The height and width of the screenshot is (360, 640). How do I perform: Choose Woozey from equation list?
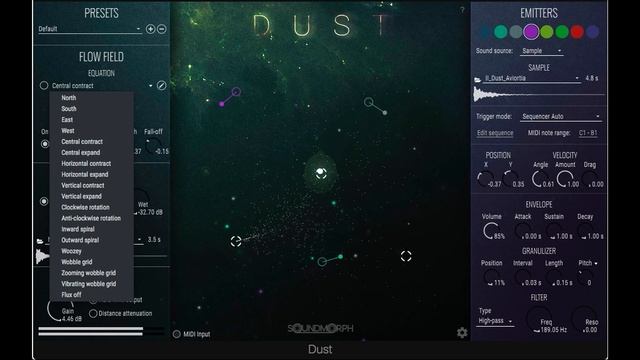tap(71, 251)
